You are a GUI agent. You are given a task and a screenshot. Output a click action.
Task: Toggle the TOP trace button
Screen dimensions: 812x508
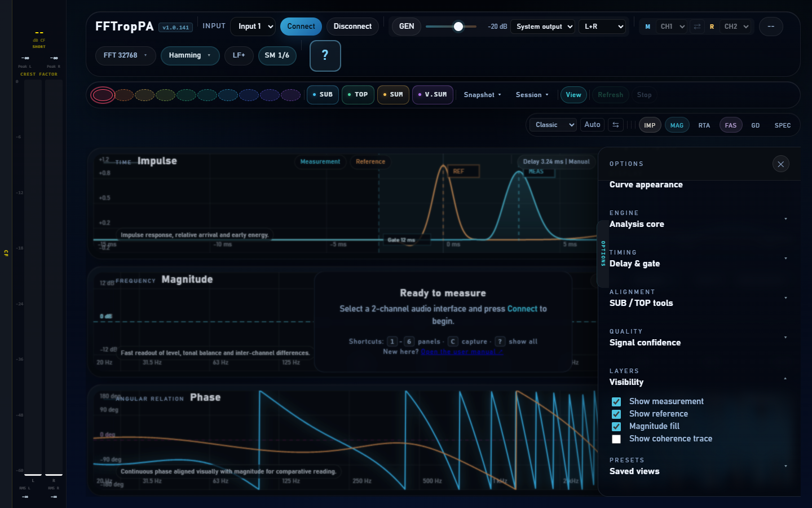pyautogui.click(x=358, y=95)
